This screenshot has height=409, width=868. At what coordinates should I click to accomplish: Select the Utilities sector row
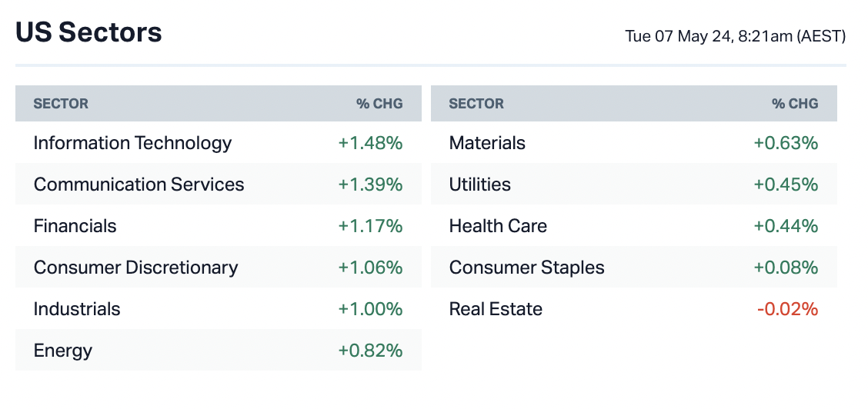point(479,185)
